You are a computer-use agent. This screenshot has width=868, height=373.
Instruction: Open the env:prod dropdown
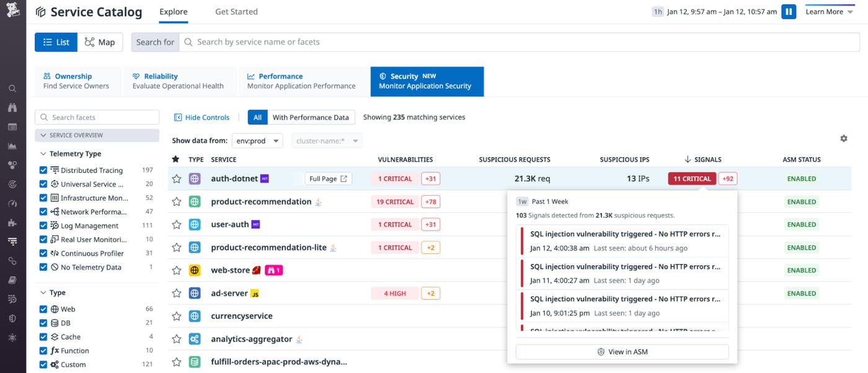(257, 141)
